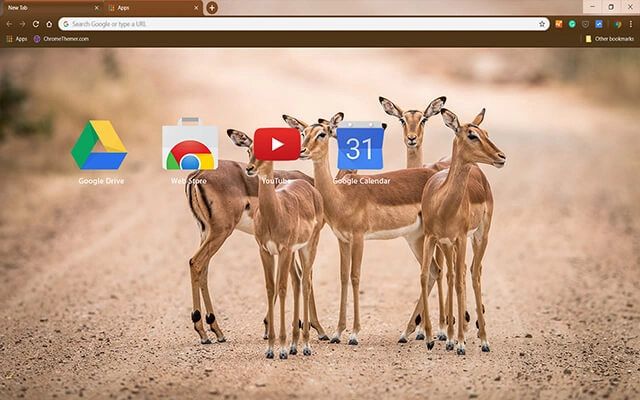Viewport: 640px width, 400px height.
Task: Open the Google Drive app icon
Action: pyautogui.click(x=99, y=145)
